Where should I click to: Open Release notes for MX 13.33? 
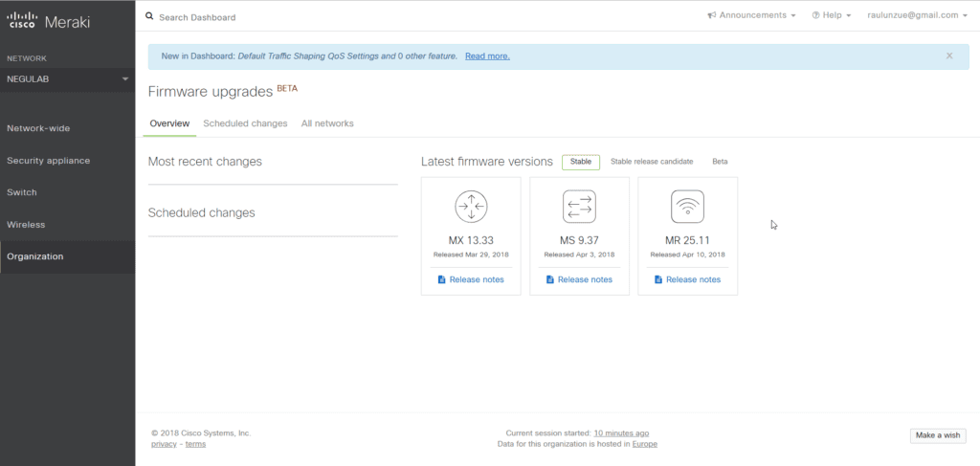click(477, 279)
